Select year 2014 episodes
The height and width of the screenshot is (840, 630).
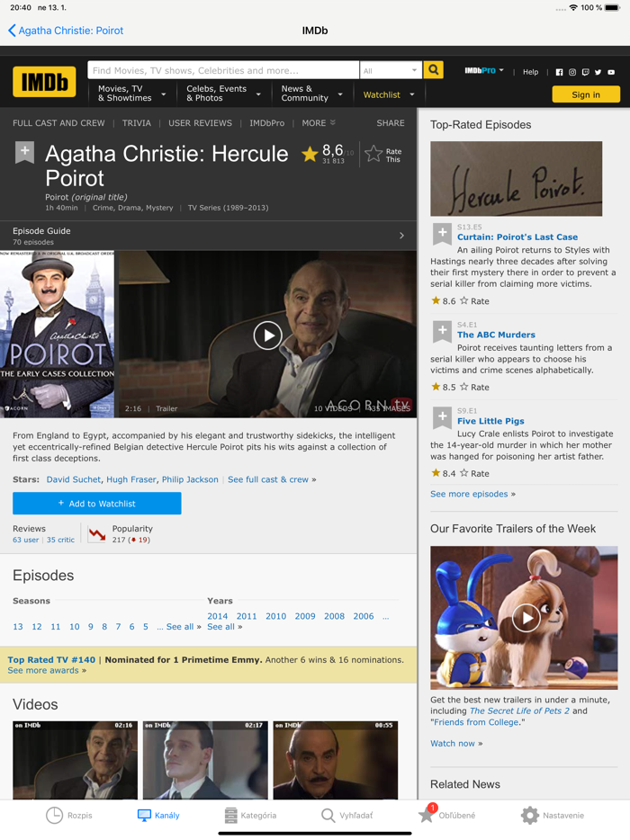[x=217, y=617]
